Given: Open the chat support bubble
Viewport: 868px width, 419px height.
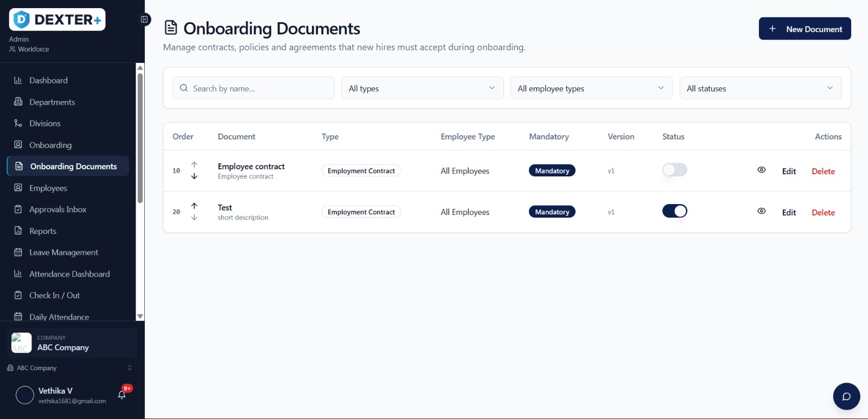Looking at the screenshot, I should point(846,397).
